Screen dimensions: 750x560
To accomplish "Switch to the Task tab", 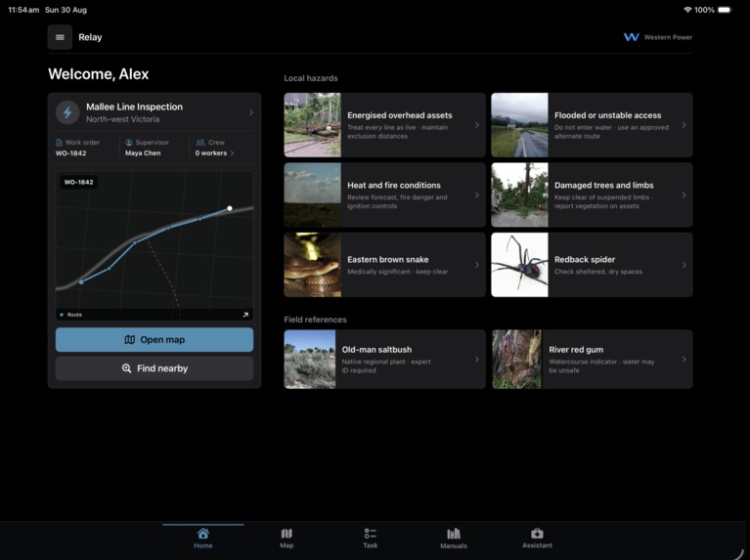I will click(x=371, y=538).
